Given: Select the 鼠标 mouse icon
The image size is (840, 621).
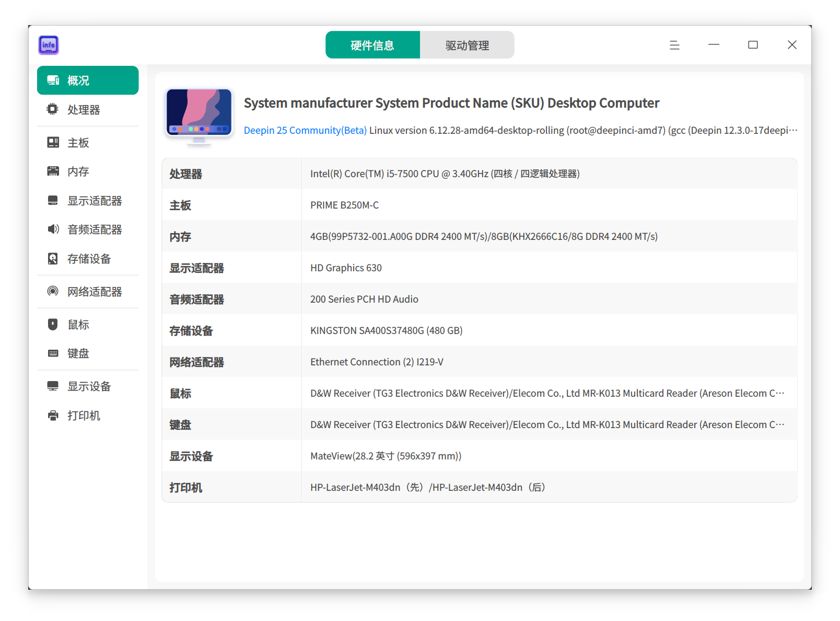Looking at the screenshot, I should pos(53,324).
